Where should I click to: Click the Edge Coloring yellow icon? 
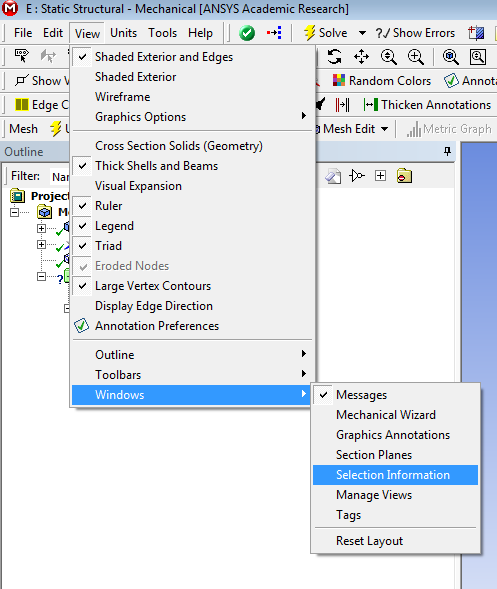tap(21, 104)
